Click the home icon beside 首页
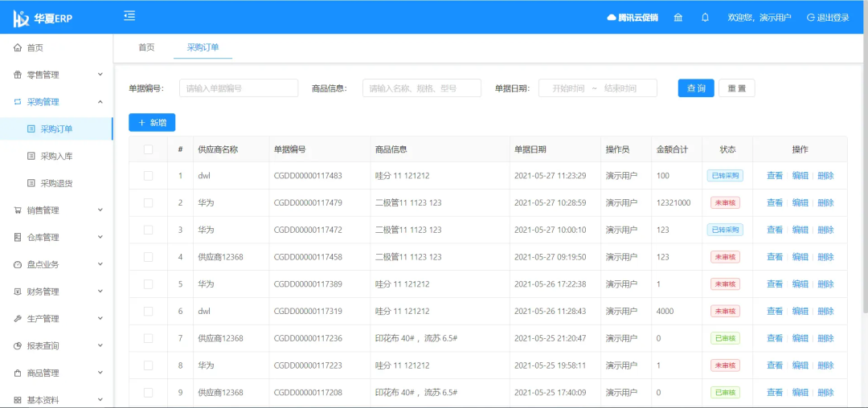 pyautogui.click(x=17, y=47)
